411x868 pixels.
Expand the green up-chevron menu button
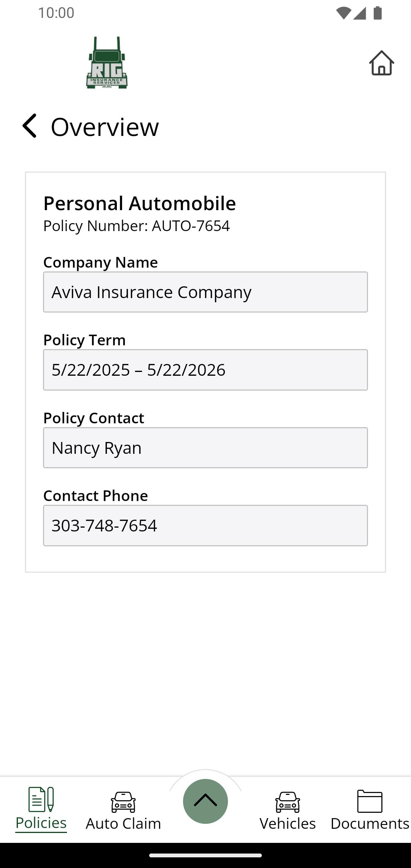tap(205, 801)
